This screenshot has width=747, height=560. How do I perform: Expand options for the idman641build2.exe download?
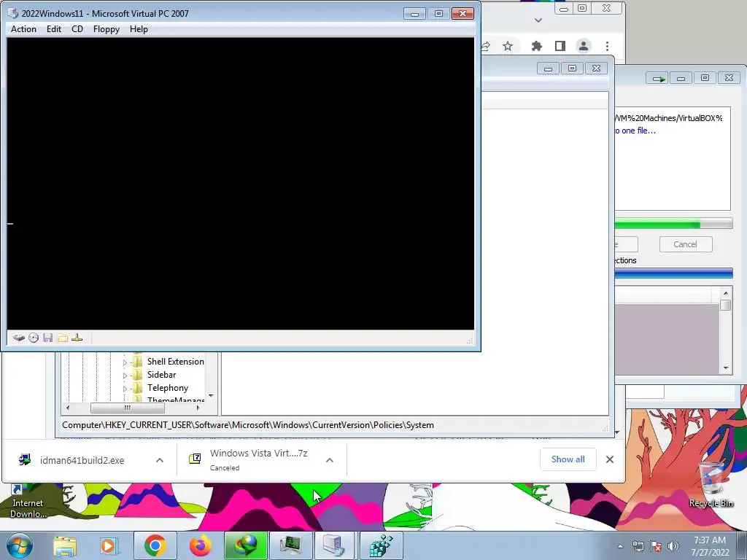pos(160,461)
